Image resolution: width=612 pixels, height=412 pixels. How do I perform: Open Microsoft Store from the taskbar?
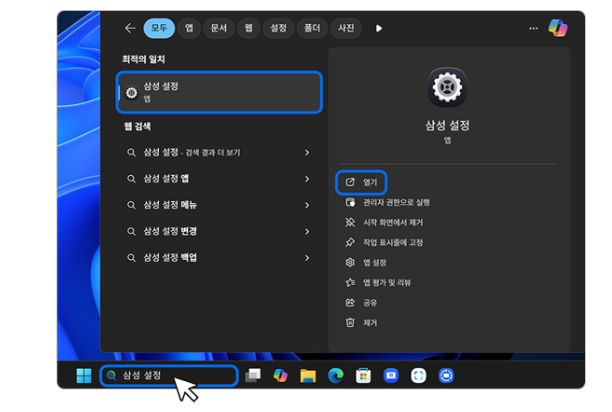[363, 376]
